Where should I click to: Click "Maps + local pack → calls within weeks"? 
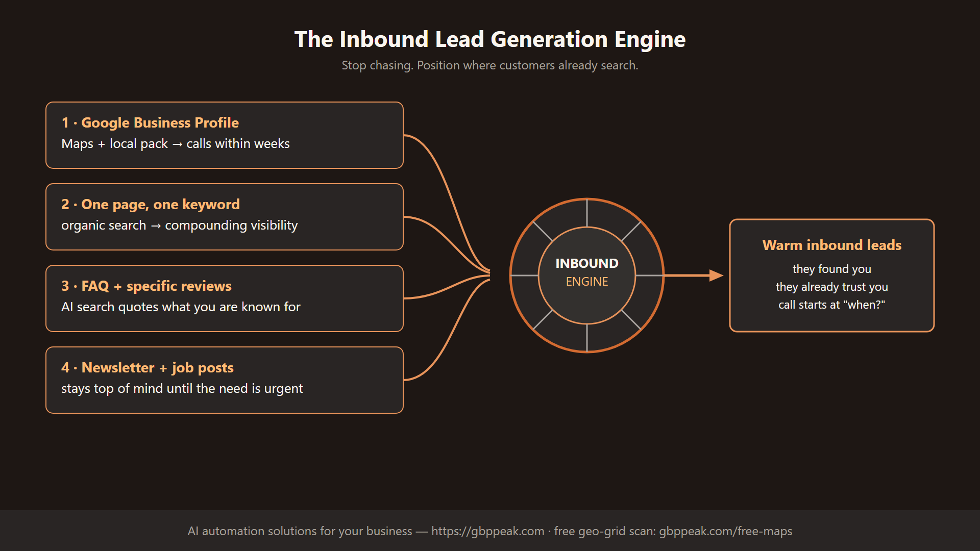pyautogui.click(x=176, y=143)
